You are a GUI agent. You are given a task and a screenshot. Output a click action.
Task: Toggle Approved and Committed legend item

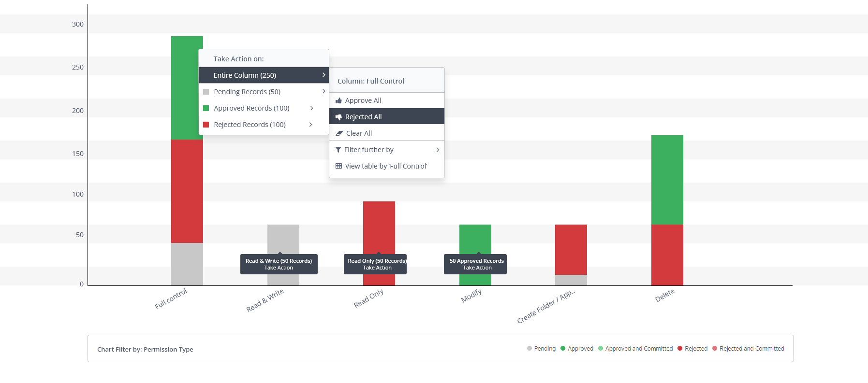tap(635, 349)
